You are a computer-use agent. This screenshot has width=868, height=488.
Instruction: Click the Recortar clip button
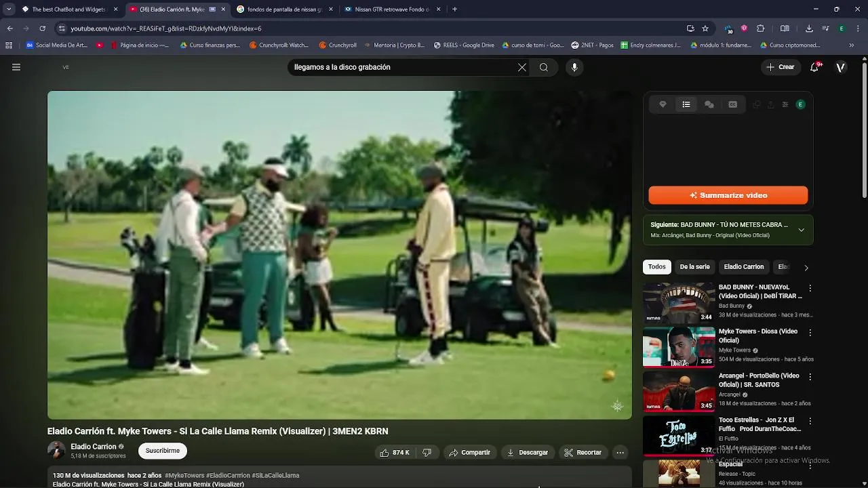click(x=583, y=452)
